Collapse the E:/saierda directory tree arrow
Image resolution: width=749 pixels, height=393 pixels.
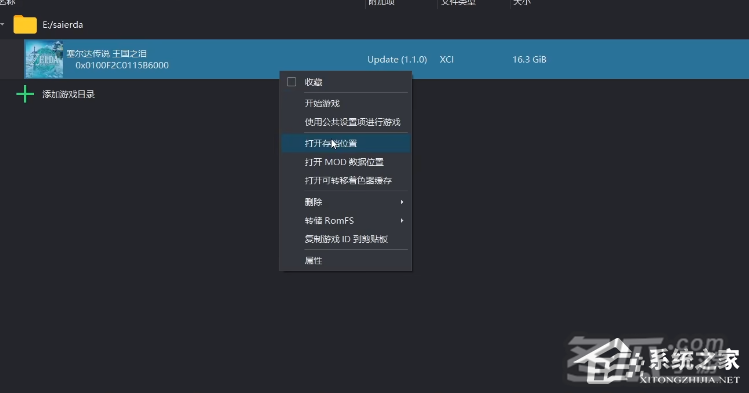point(3,24)
